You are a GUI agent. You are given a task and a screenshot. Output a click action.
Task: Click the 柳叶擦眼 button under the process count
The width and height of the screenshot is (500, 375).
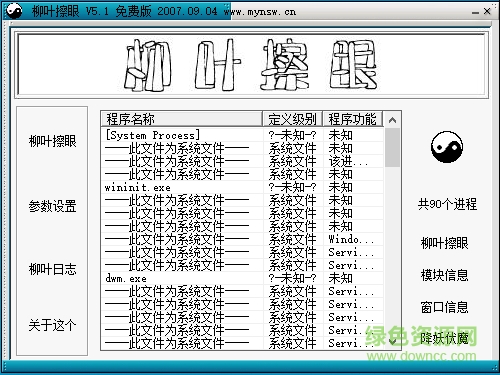pos(444,243)
